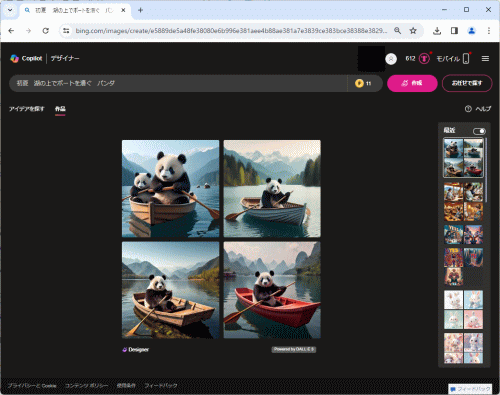Screen dimensions: 500x395
Task: Open image of two pandas in boat
Action: click(x=171, y=189)
